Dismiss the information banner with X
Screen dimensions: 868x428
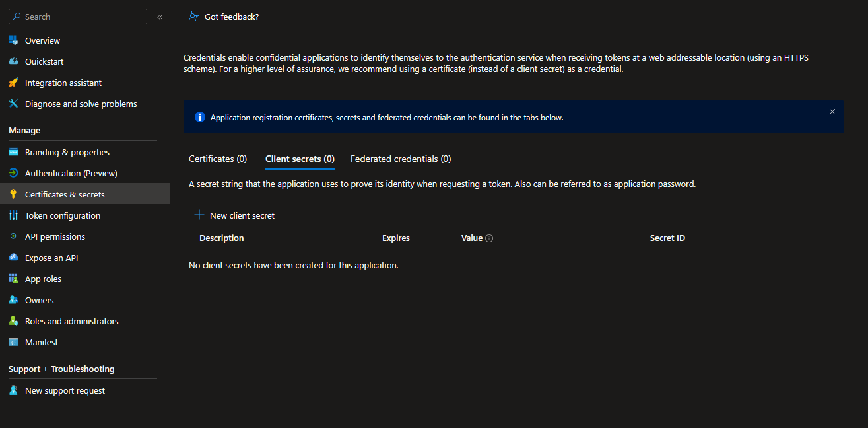pos(832,112)
